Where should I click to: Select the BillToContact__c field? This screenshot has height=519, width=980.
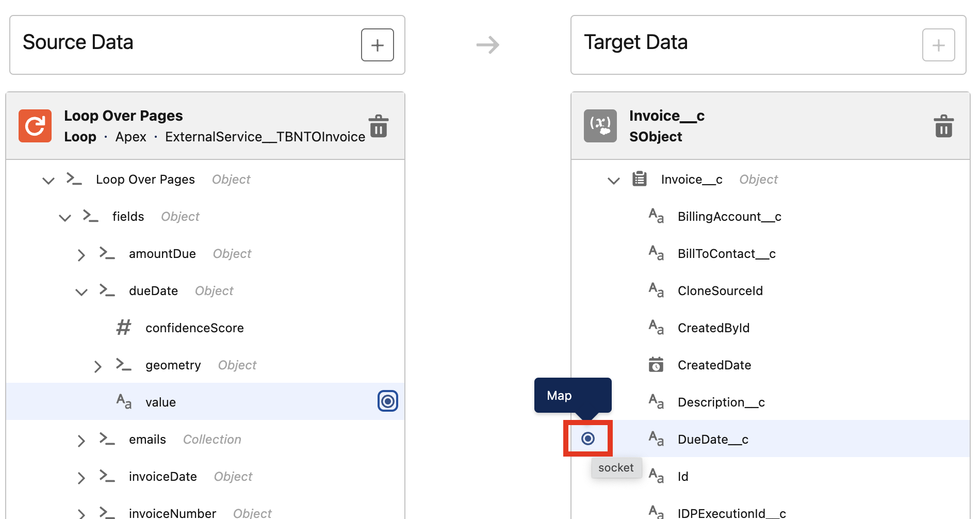point(771,253)
